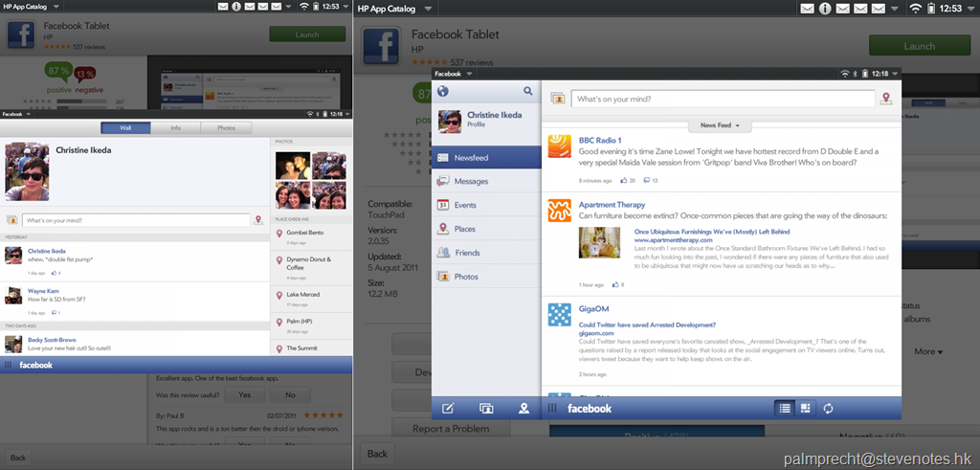
Task: Click the check-in pin icon in bottom bar
Action: pyautogui.click(x=523, y=409)
